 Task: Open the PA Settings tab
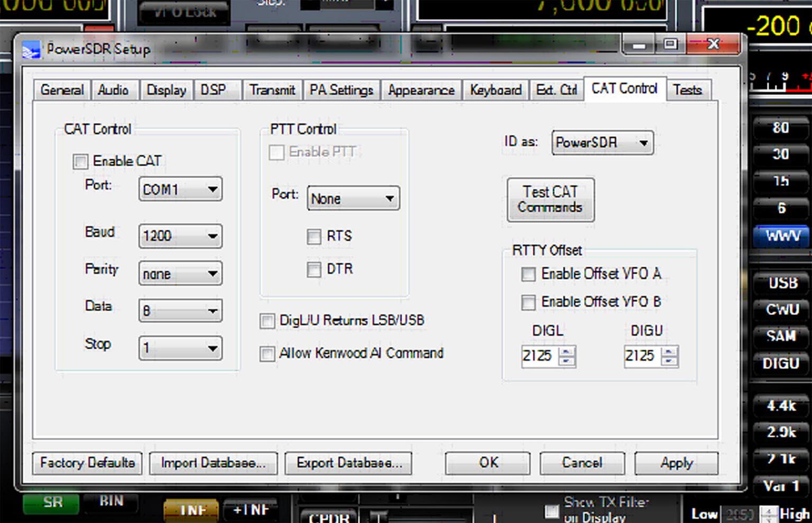(341, 90)
